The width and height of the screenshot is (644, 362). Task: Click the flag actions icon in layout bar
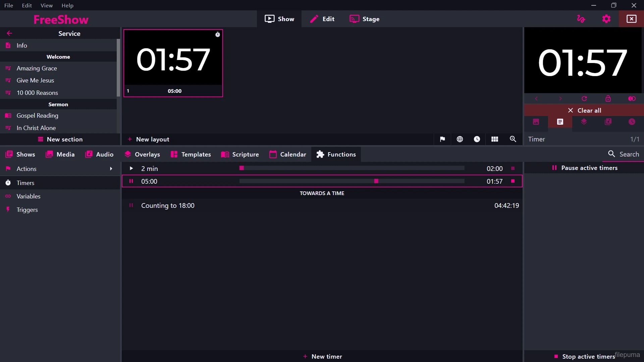click(x=442, y=139)
